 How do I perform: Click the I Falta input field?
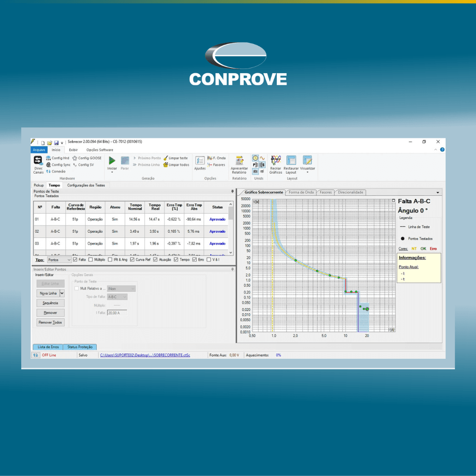coord(117,312)
